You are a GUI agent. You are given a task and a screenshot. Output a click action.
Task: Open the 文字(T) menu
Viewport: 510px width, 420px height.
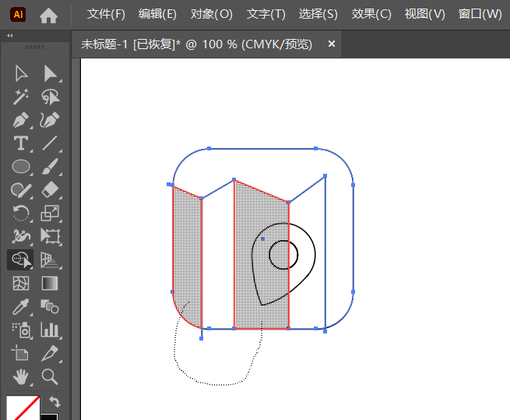pyautogui.click(x=266, y=14)
